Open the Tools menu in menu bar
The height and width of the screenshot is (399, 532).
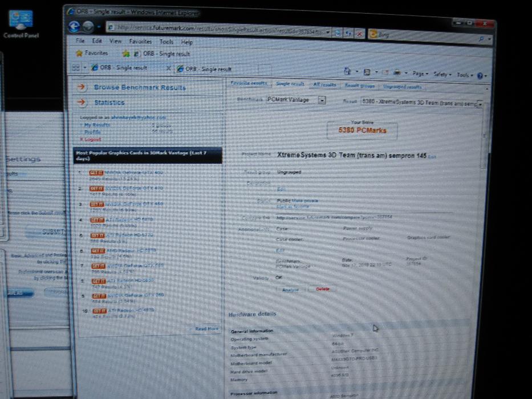(166, 42)
